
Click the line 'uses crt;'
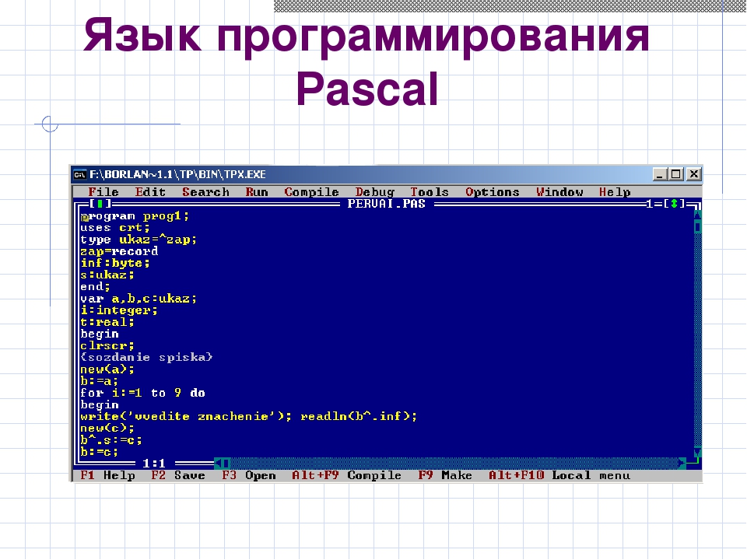[x=115, y=228]
